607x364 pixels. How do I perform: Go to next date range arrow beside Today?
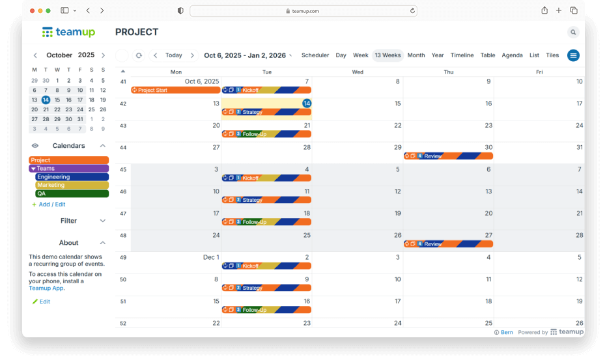[192, 55]
